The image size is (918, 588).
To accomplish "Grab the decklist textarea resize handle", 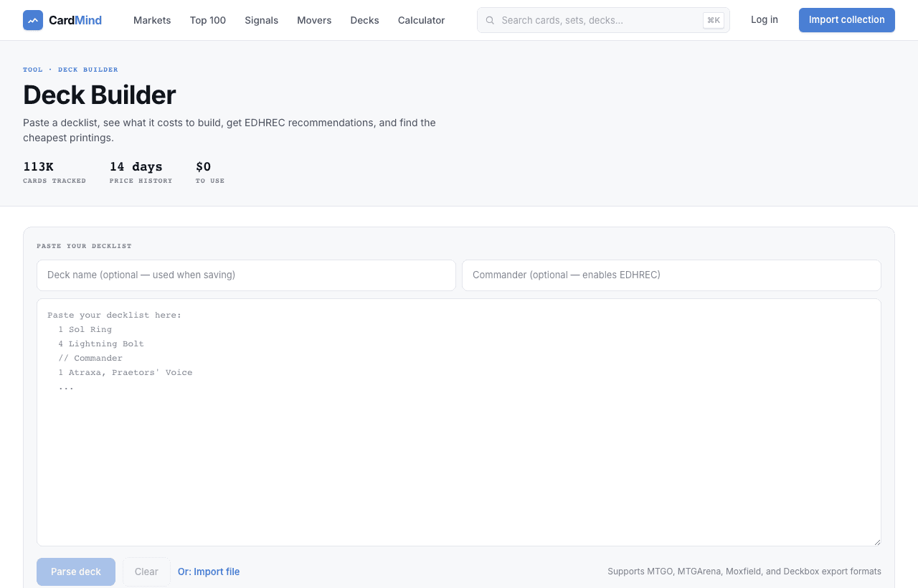I will tap(876, 541).
